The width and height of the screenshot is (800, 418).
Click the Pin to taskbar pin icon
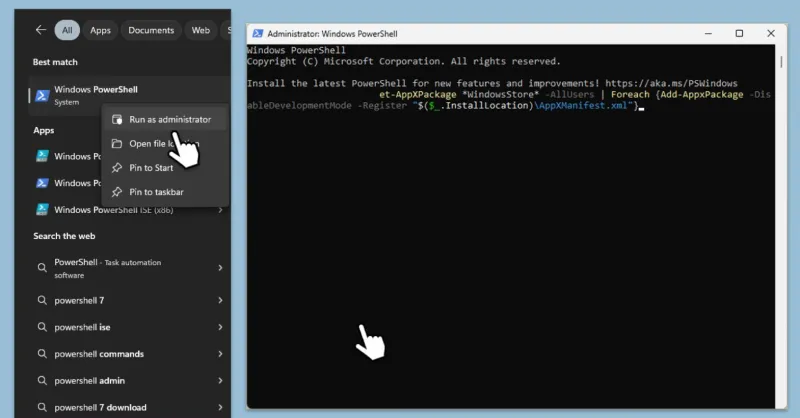point(117,192)
